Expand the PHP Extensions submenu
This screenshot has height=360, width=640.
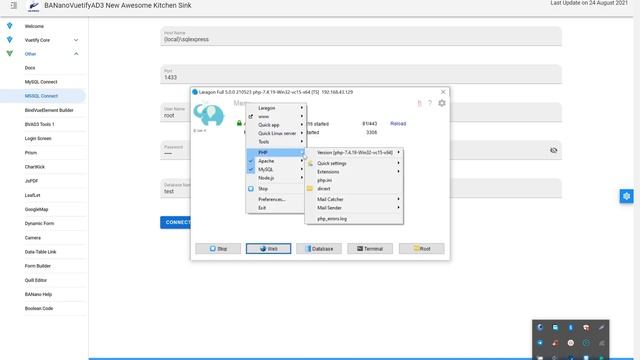pyautogui.click(x=354, y=172)
